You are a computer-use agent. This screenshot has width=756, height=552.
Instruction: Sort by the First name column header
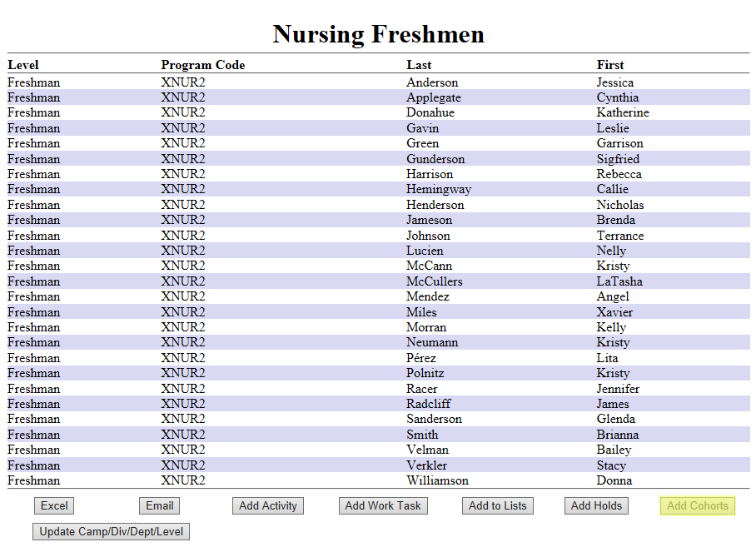[609, 64]
